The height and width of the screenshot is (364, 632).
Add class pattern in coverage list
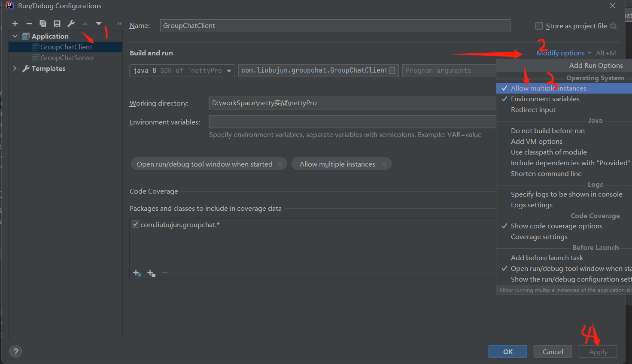[x=137, y=273]
